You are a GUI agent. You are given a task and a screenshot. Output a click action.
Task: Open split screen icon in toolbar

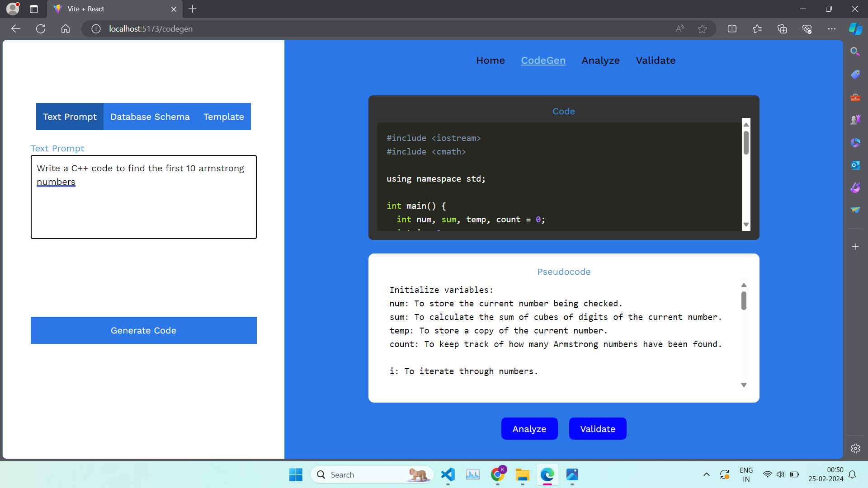pos(732,29)
